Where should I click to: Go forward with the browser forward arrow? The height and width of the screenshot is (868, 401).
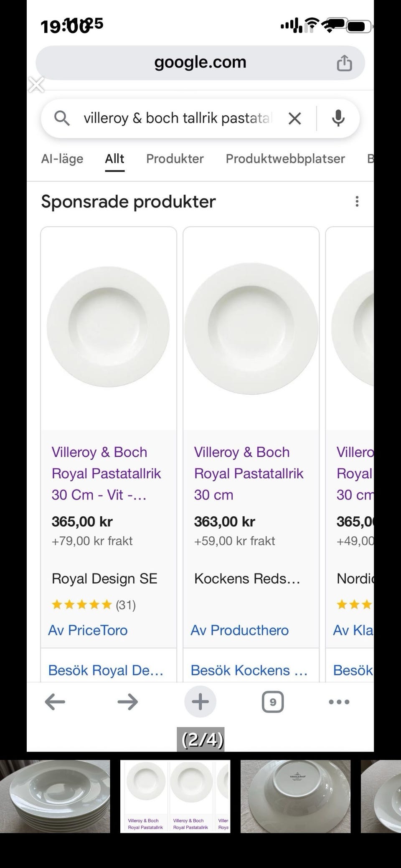pos(128,702)
